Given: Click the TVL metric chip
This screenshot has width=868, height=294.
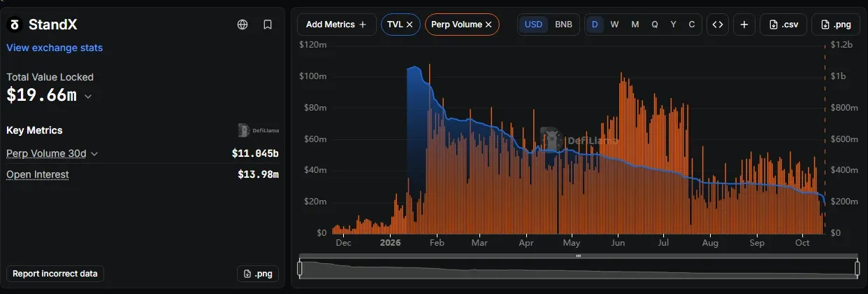Looking at the screenshot, I should tap(400, 24).
